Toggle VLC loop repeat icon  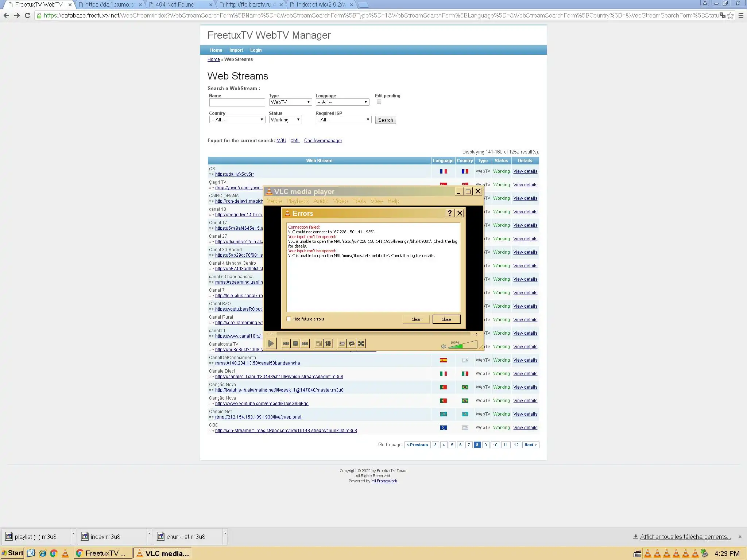[351, 343]
